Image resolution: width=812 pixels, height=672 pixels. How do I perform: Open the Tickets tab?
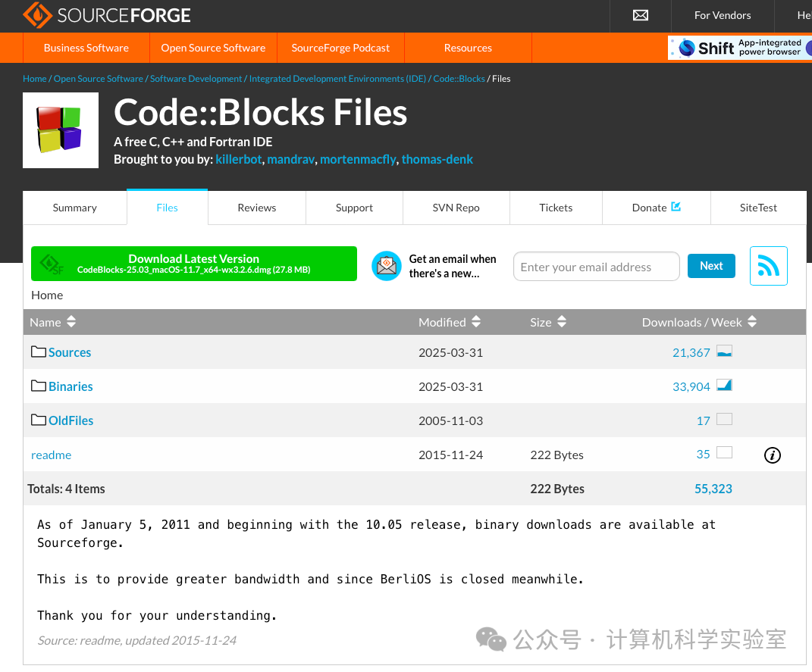pyautogui.click(x=556, y=208)
